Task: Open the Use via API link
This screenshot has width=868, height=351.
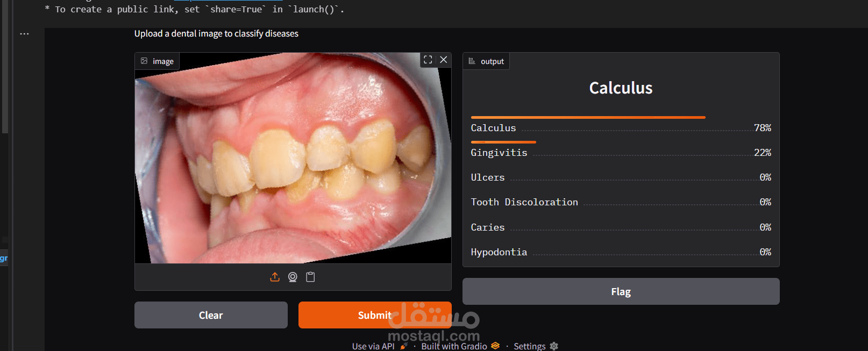Action: [380, 346]
